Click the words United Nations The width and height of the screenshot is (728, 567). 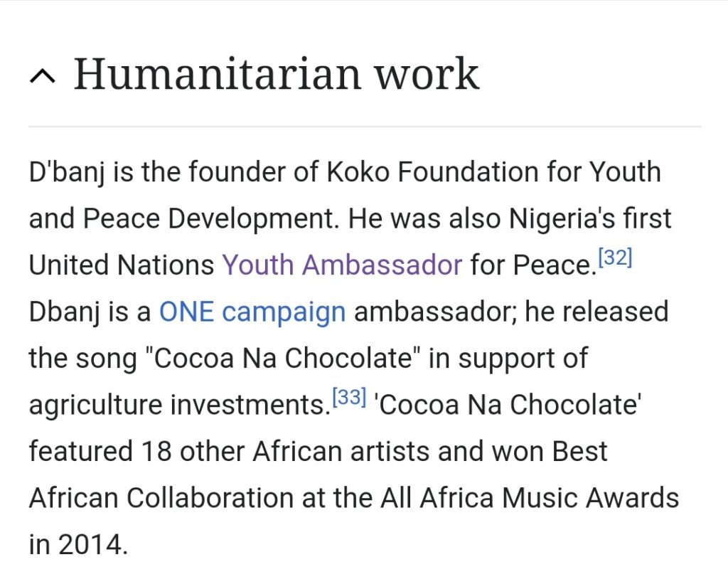(x=122, y=265)
